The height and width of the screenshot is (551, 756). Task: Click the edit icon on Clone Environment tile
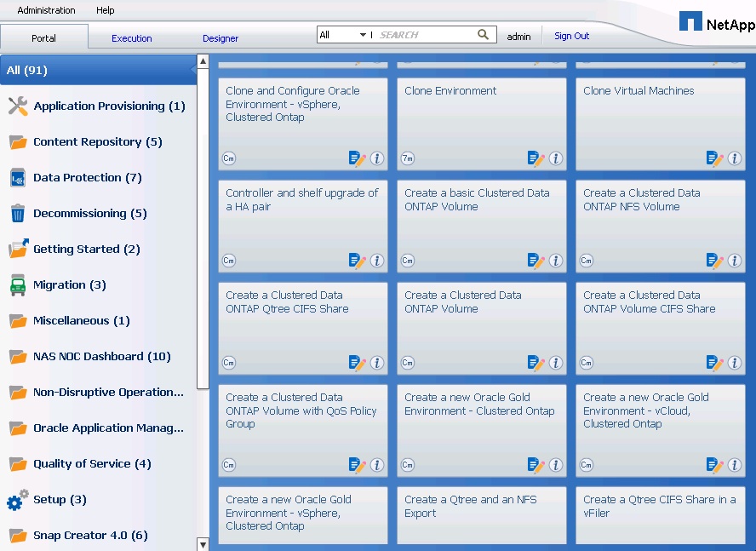tap(535, 158)
